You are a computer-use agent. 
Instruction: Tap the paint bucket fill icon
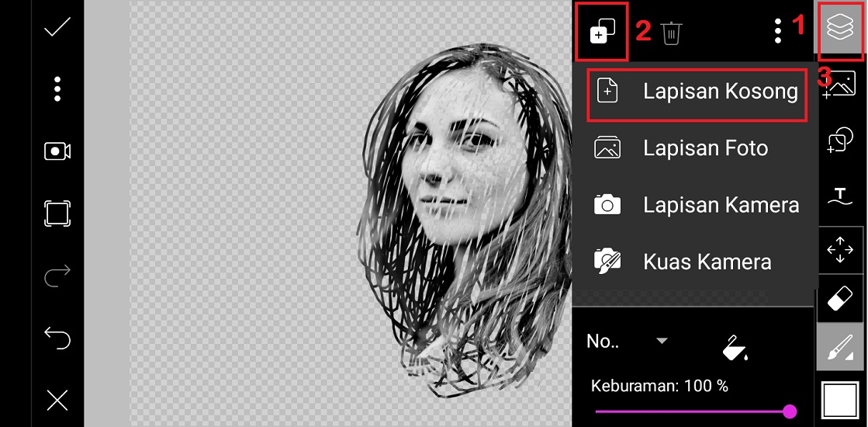coord(735,348)
